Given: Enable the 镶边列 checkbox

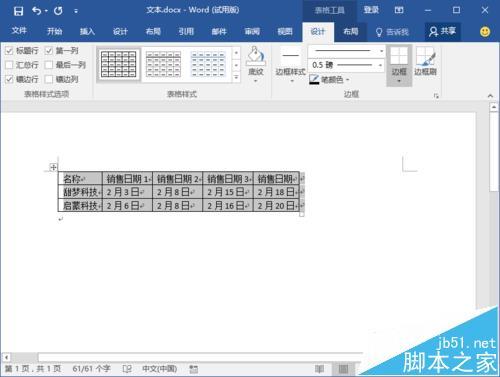Looking at the screenshot, I should pos(49,79).
